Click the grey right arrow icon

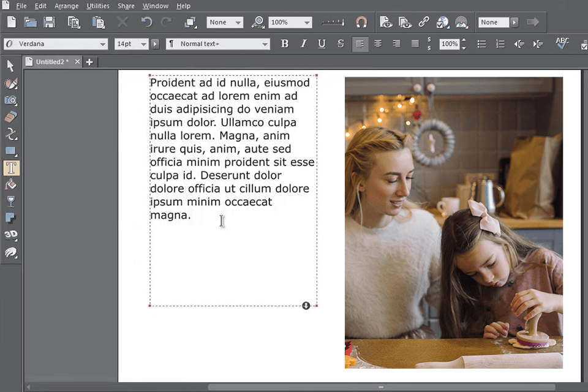(x=532, y=22)
